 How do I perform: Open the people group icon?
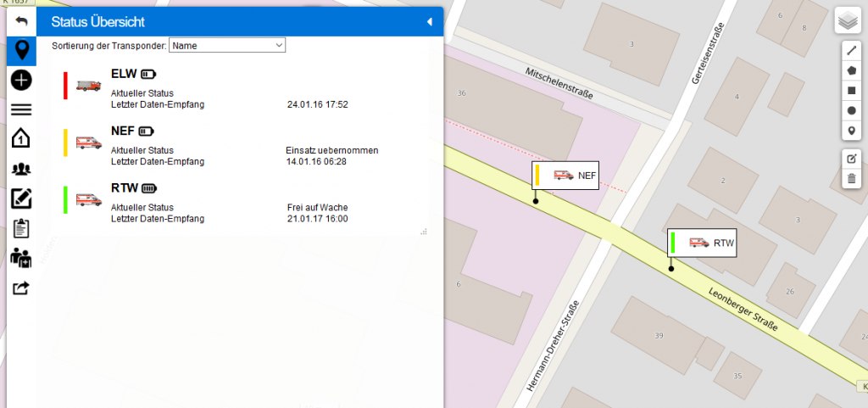point(21,169)
